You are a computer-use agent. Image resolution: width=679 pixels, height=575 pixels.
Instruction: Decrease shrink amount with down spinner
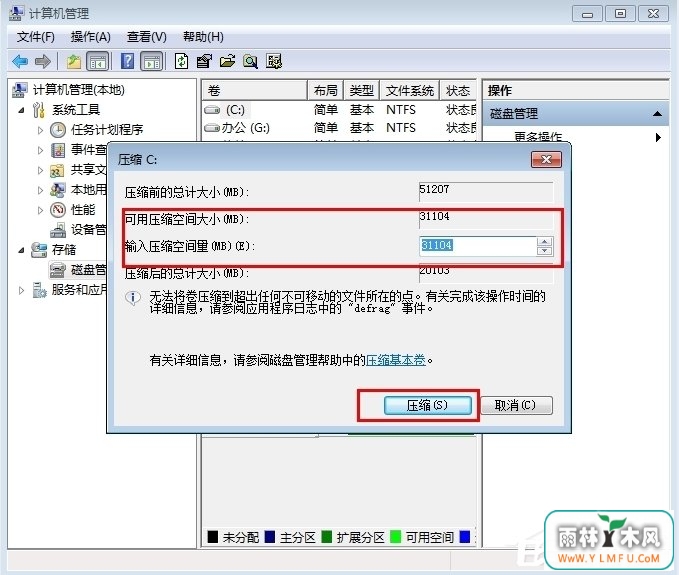(x=544, y=251)
